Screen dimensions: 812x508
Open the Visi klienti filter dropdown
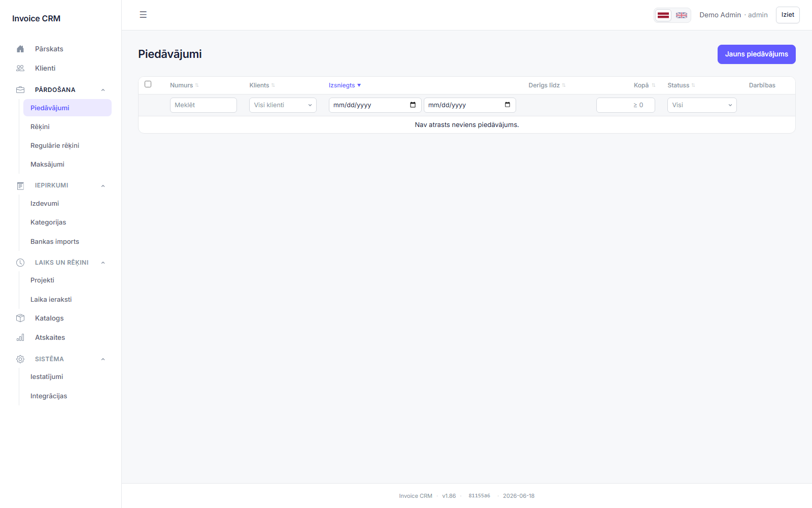click(283, 105)
